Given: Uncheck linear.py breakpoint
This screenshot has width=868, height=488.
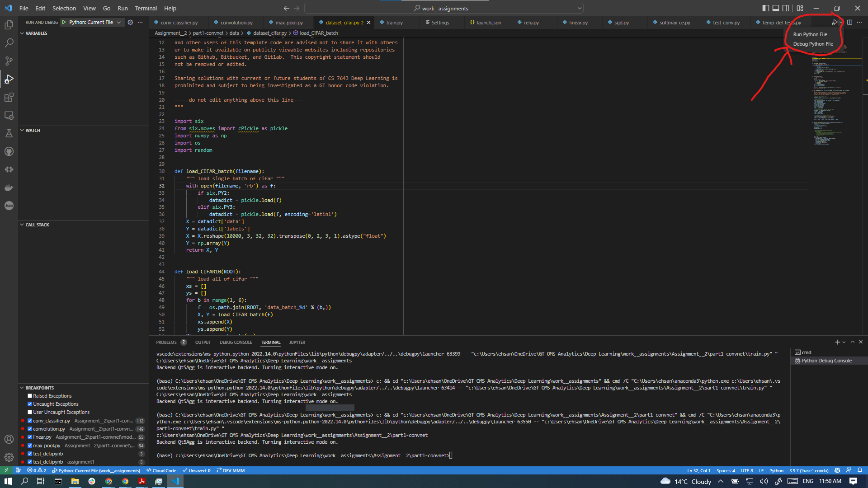Looking at the screenshot, I should pyautogui.click(x=30, y=437).
